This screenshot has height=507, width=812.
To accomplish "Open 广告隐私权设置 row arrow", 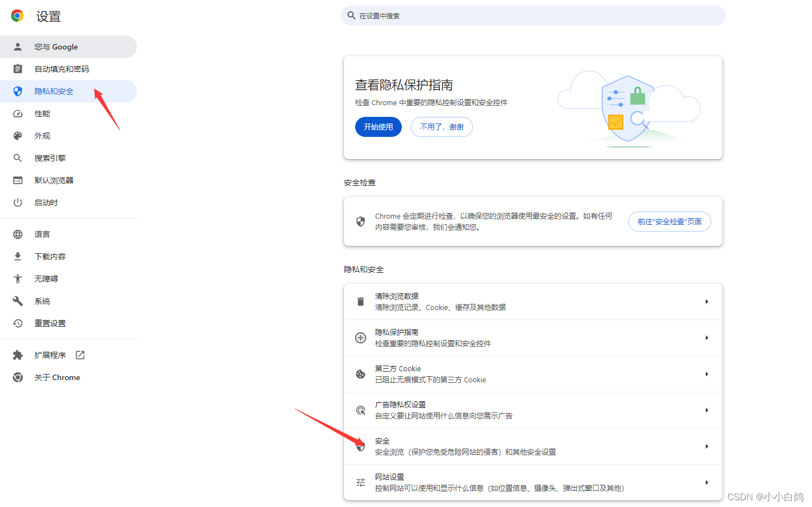I will (707, 410).
